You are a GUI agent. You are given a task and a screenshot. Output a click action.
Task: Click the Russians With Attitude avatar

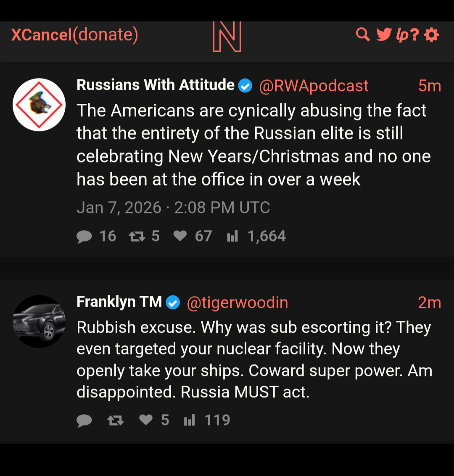39,105
